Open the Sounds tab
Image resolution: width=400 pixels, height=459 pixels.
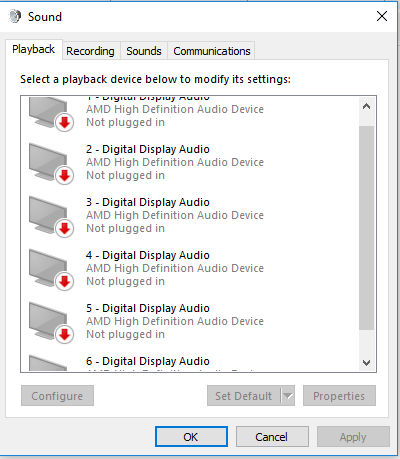point(144,51)
